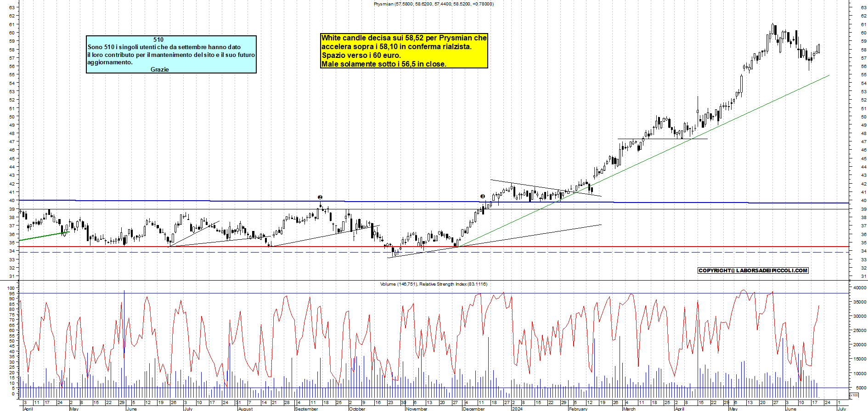Image resolution: width=868 pixels, height=411 pixels.
Task: Click the '25000' volume axis label
Action: click(x=860, y=331)
